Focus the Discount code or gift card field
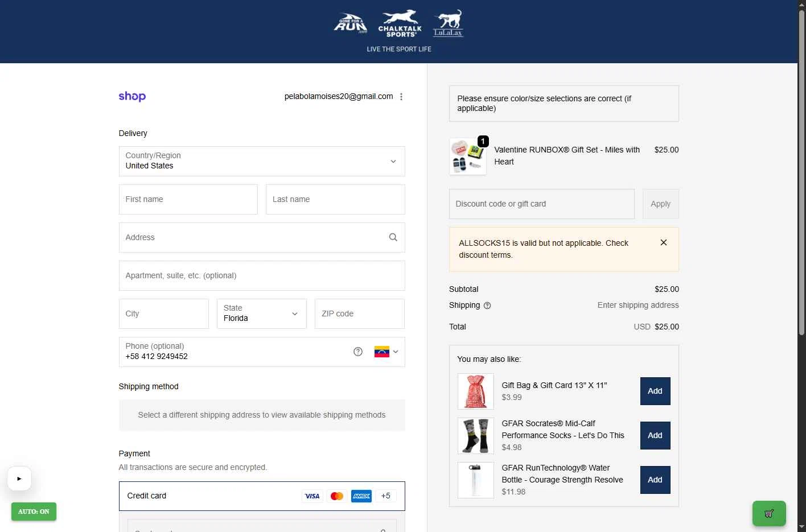 542,204
